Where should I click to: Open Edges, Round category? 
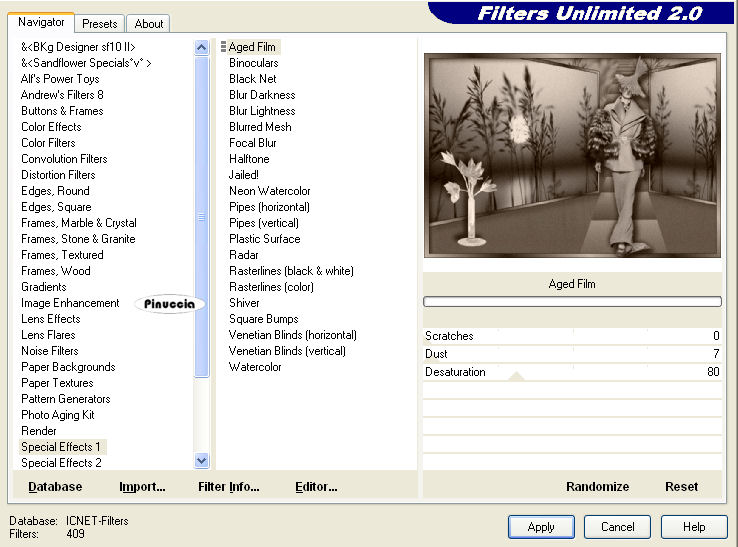coord(55,191)
